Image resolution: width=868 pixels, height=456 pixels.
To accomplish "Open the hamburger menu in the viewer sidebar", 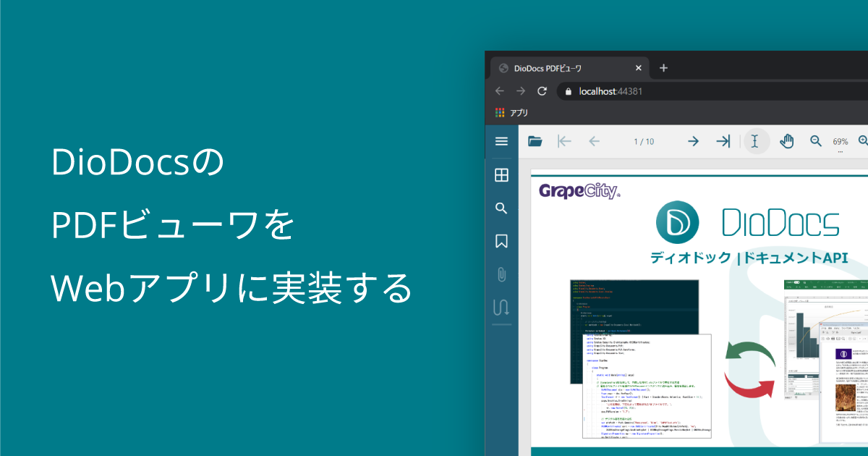I will coord(501,141).
